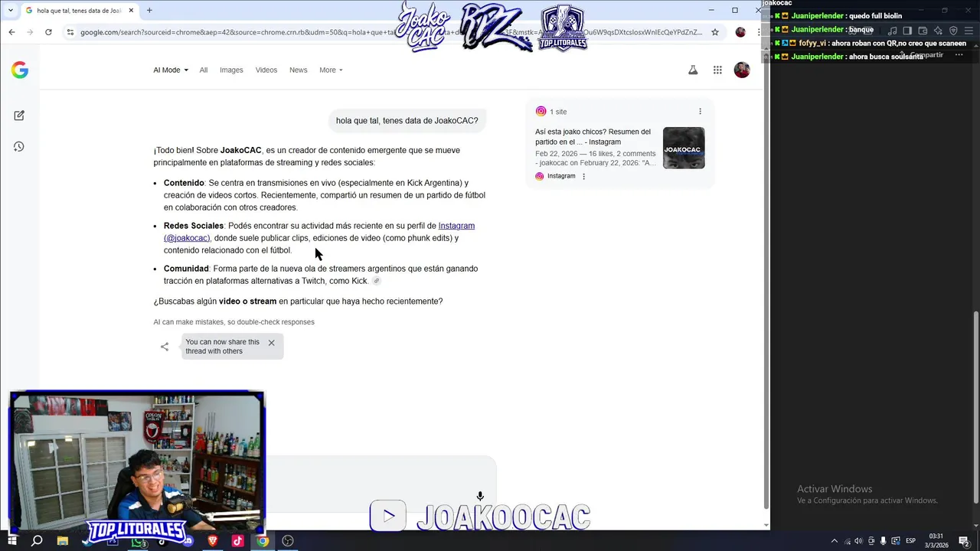980x551 pixels.
Task: Open Chrome from the taskbar
Action: pyautogui.click(x=263, y=541)
